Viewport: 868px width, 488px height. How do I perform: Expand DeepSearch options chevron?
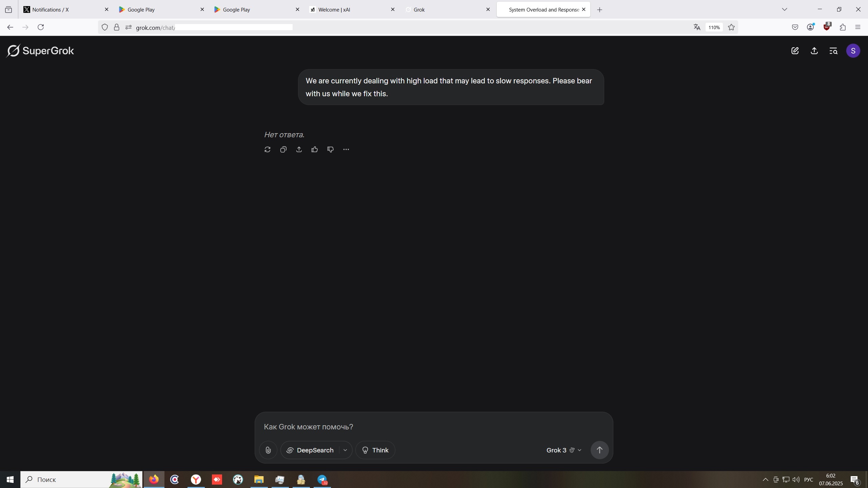coord(345,450)
